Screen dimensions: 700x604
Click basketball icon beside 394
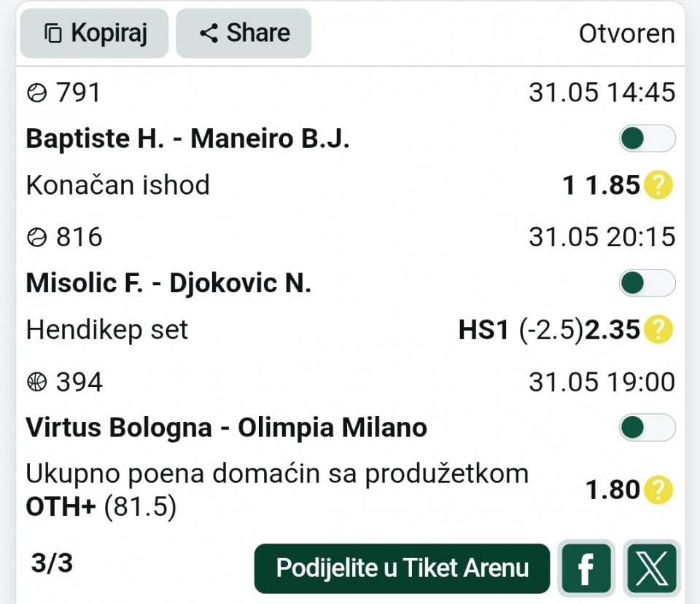pyautogui.click(x=36, y=382)
